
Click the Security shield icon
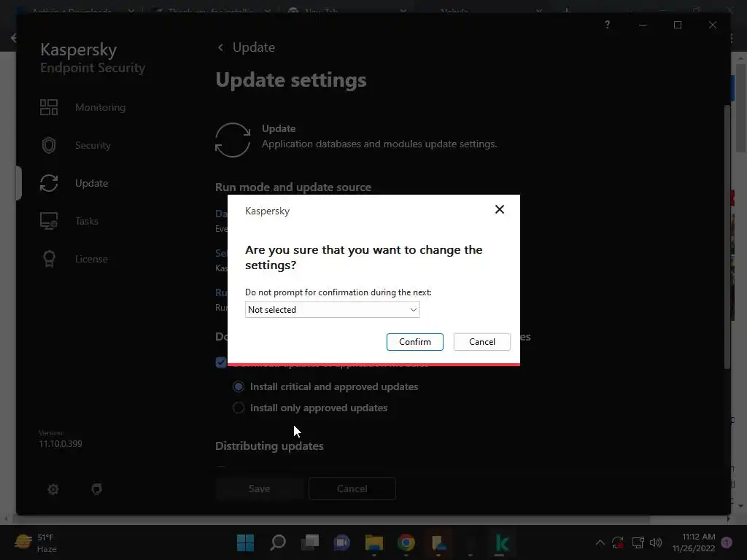pyautogui.click(x=49, y=145)
